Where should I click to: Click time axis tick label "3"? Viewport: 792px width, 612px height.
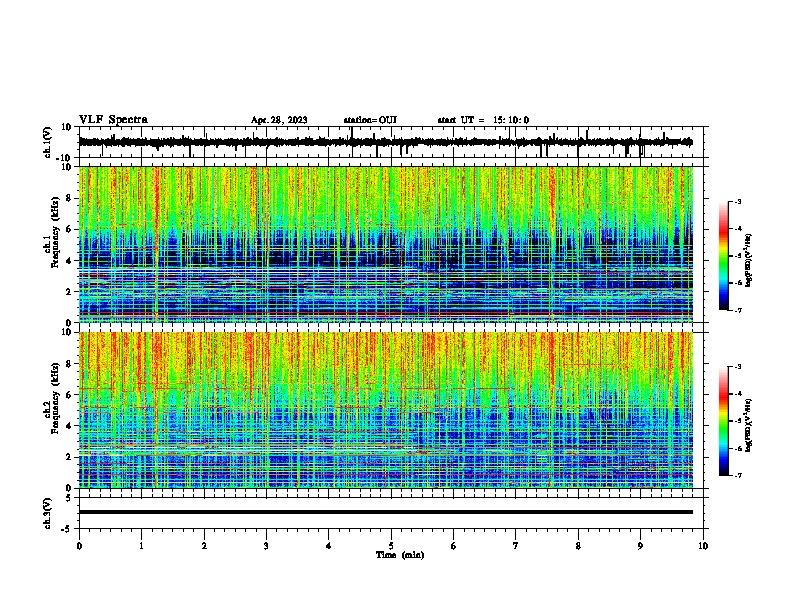click(x=266, y=546)
